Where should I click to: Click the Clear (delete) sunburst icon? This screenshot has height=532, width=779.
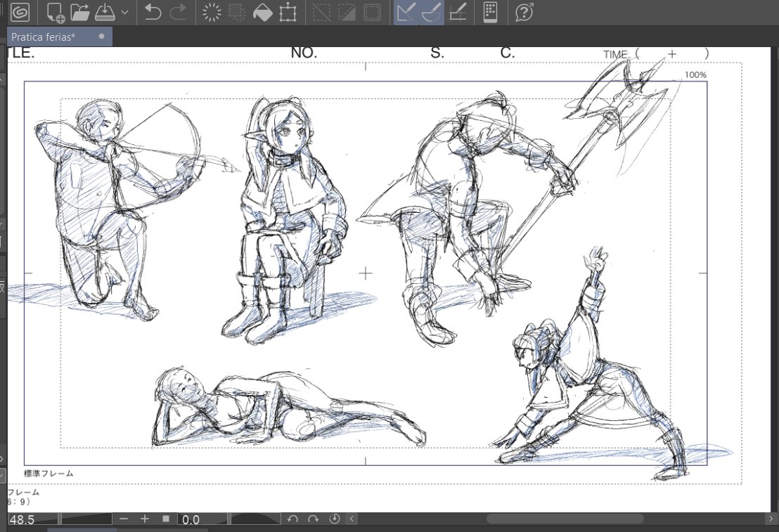(x=212, y=12)
